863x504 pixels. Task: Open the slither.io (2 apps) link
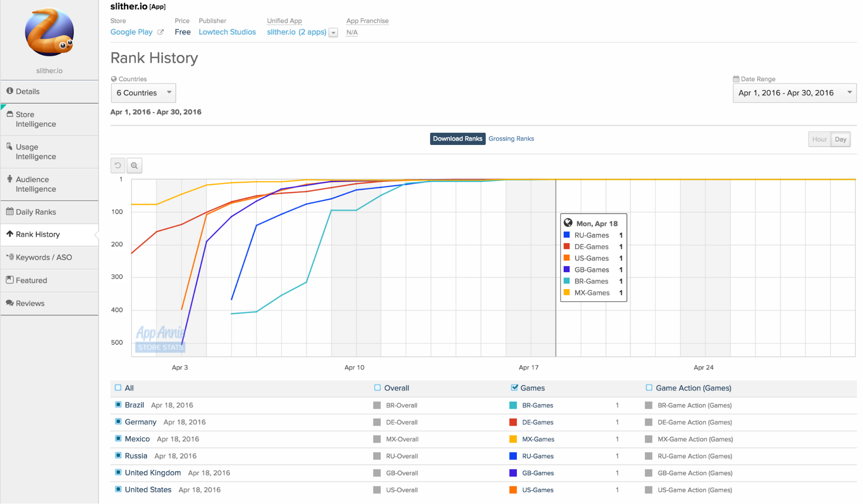click(297, 32)
